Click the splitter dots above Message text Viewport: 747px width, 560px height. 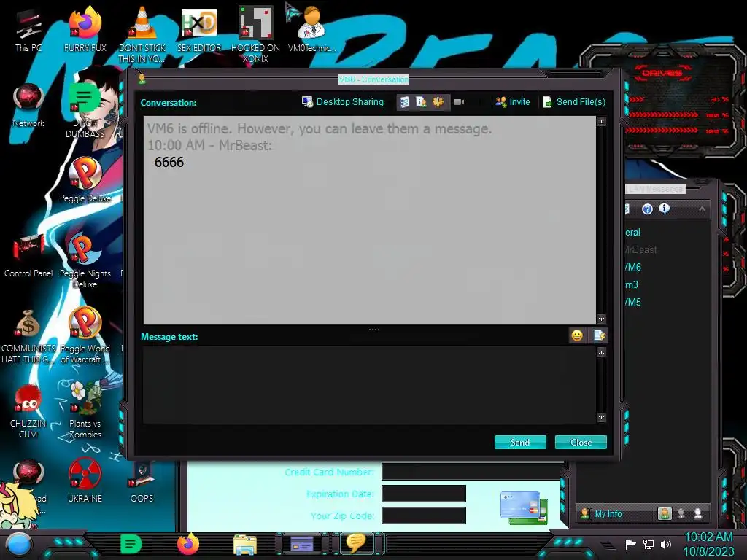pos(374,330)
